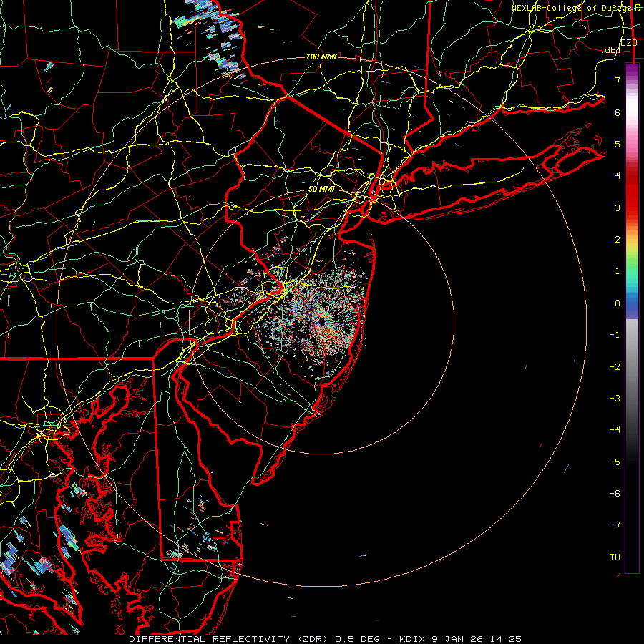Click "0.5 DEG" elevation in the caption
Screen dimensions: 644x644
coord(358,639)
